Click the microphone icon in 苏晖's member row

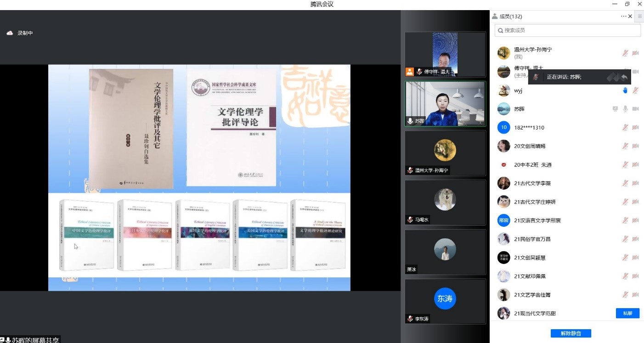click(x=625, y=109)
